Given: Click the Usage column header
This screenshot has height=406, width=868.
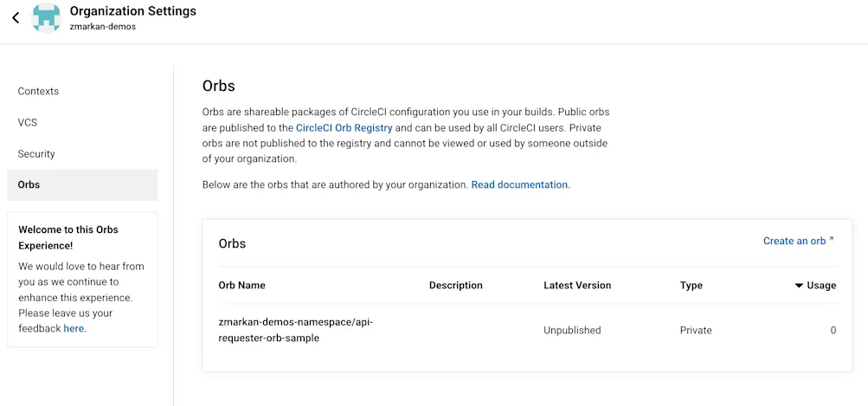Looking at the screenshot, I should pyautogui.click(x=821, y=286).
